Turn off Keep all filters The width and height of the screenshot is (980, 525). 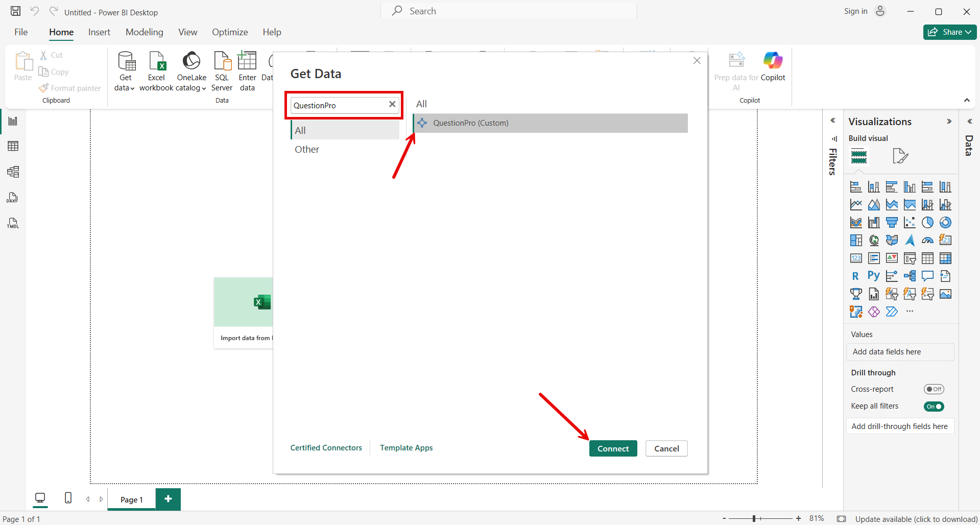[x=934, y=406]
